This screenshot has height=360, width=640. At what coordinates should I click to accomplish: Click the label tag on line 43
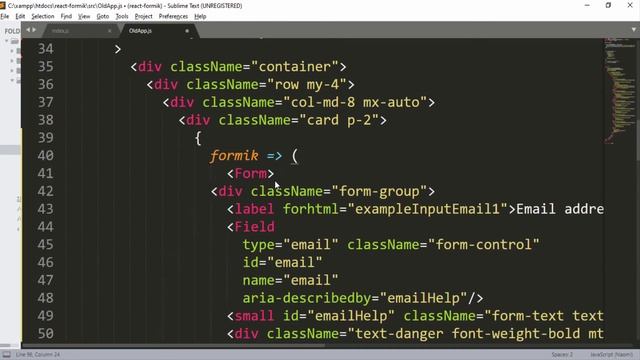pyautogui.click(x=254, y=209)
